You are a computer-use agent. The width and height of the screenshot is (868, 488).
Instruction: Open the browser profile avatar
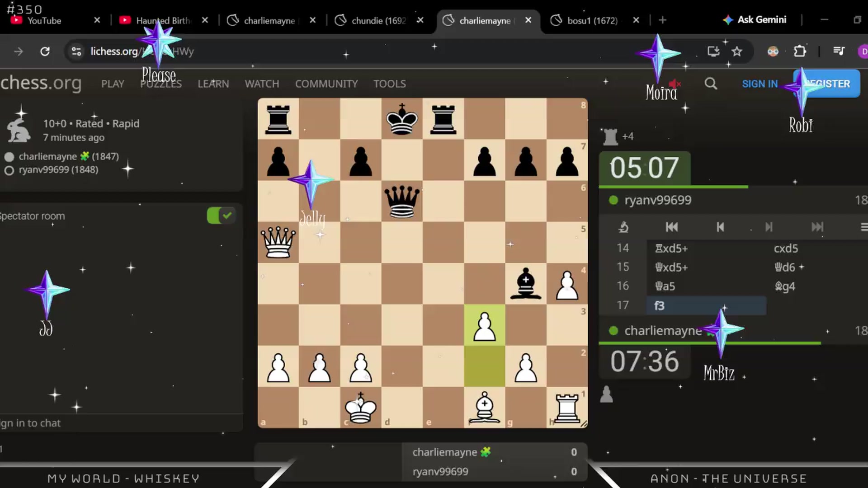click(863, 52)
